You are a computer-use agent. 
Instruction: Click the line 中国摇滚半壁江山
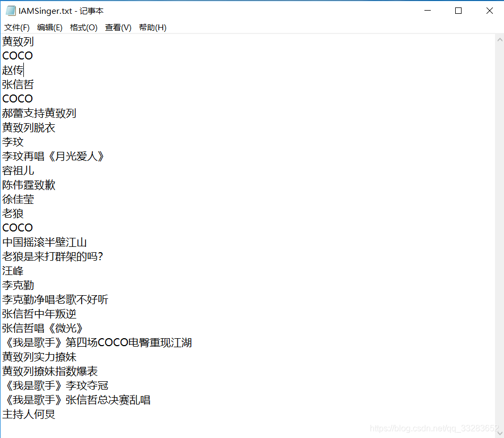[45, 242]
